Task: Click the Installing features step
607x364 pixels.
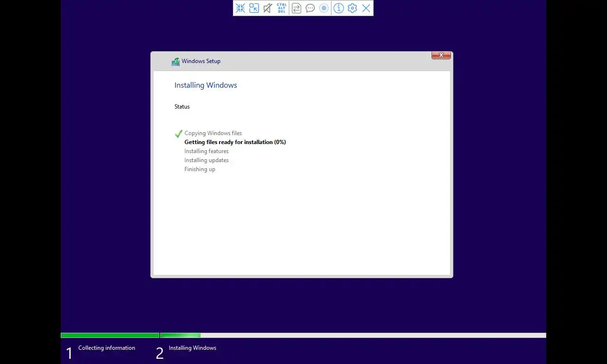Action: tap(206, 151)
